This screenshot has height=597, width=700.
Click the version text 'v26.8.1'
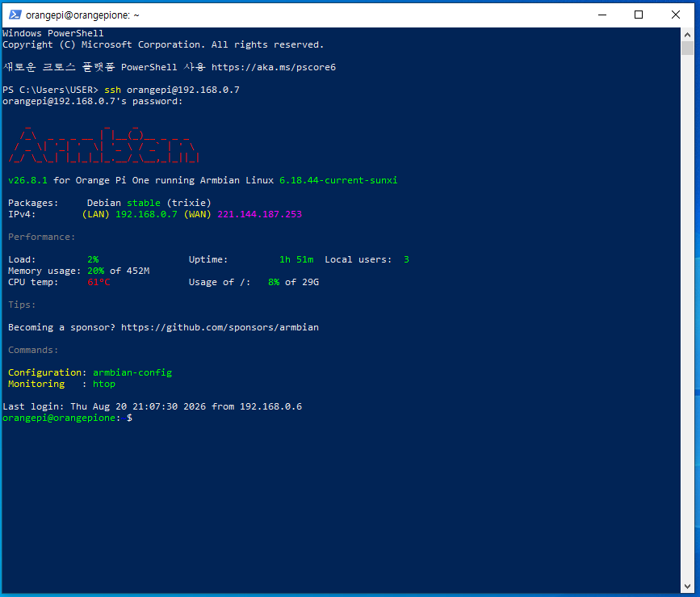(x=27, y=180)
